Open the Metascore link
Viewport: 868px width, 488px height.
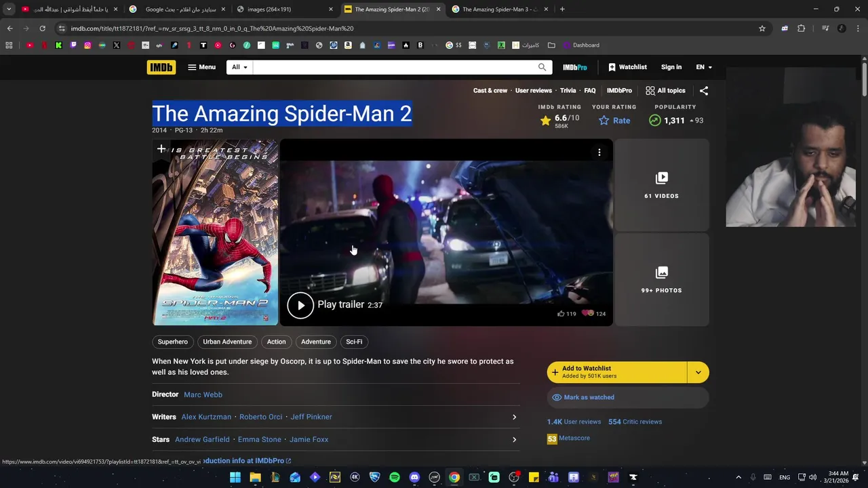pyautogui.click(x=568, y=439)
